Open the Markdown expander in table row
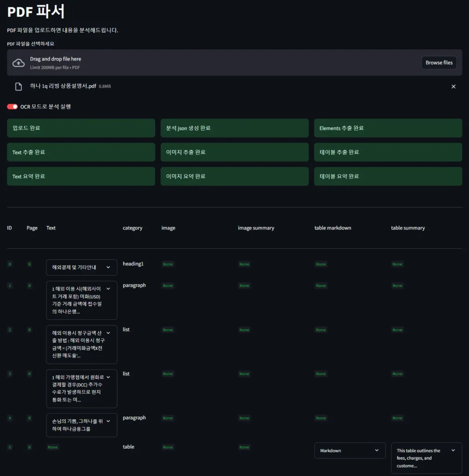Viewport: 469px width, 476px height. [x=350, y=450]
